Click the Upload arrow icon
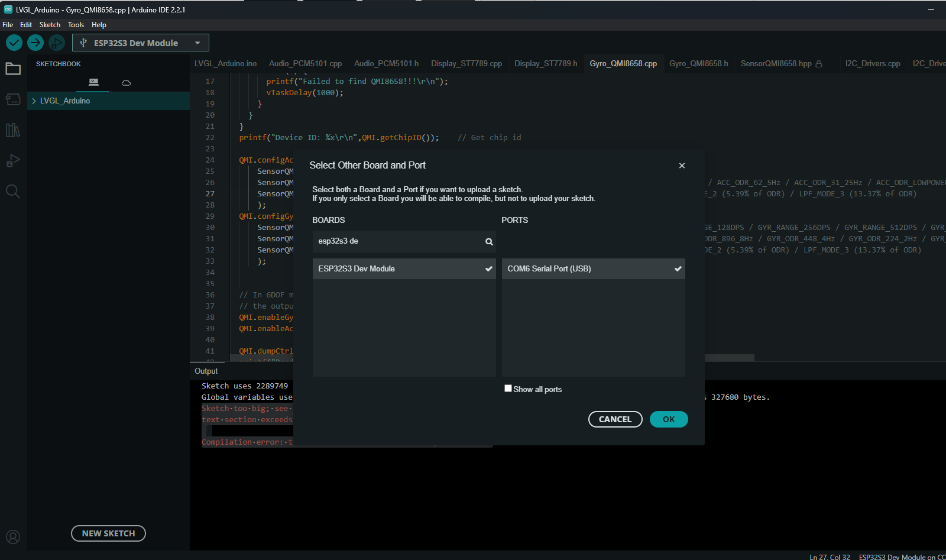 click(x=35, y=43)
